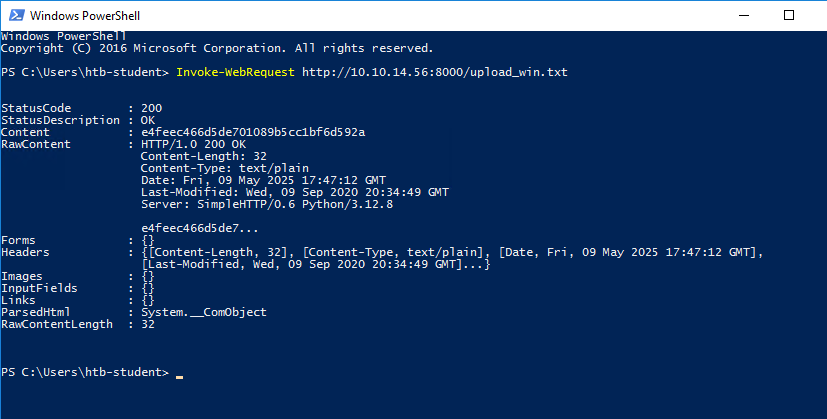This screenshot has width=827, height=419.
Task: Click the upload_win.txt URL in the command
Action: [x=435, y=72]
